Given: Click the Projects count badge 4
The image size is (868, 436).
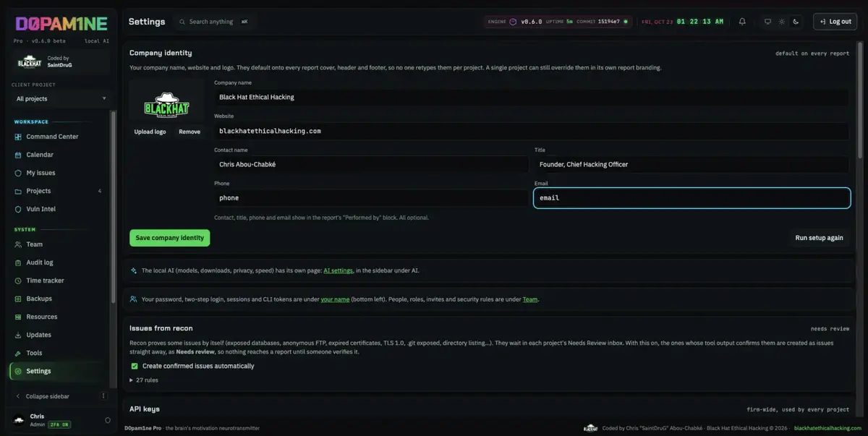Looking at the screenshot, I should pyautogui.click(x=100, y=191).
